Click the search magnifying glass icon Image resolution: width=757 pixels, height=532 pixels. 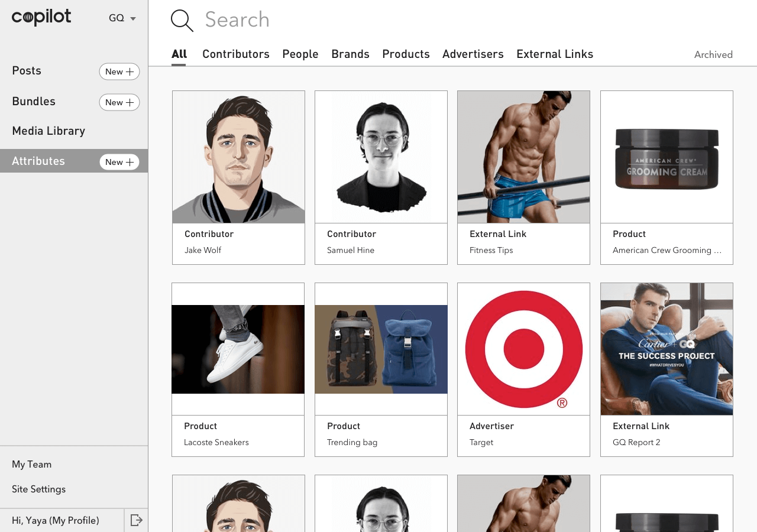(182, 21)
